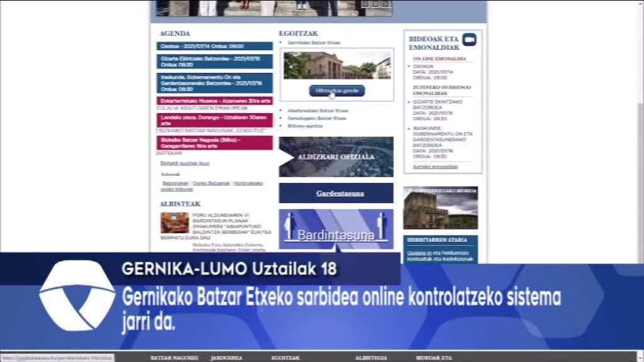Click Bideoak Eta in the bottom navigation
This screenshot has height=362, width=644.
tap(434, 358)
